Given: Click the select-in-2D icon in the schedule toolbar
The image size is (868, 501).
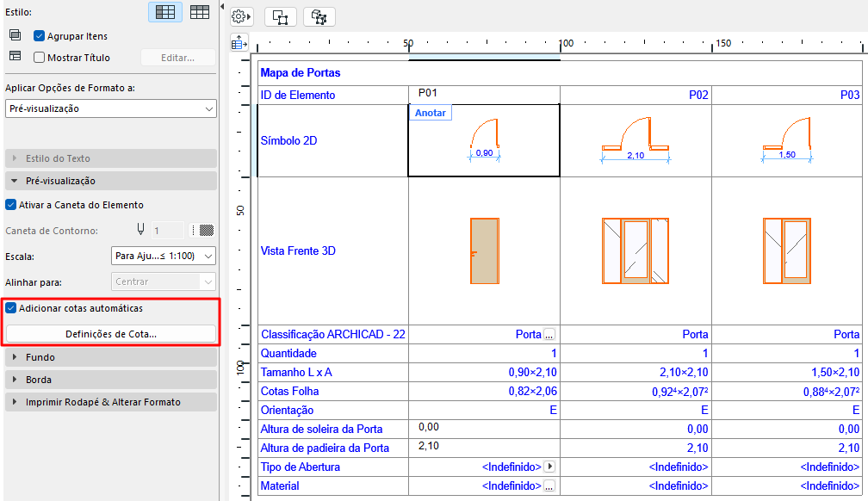Looking at the screenshot, I should point(281,16).
